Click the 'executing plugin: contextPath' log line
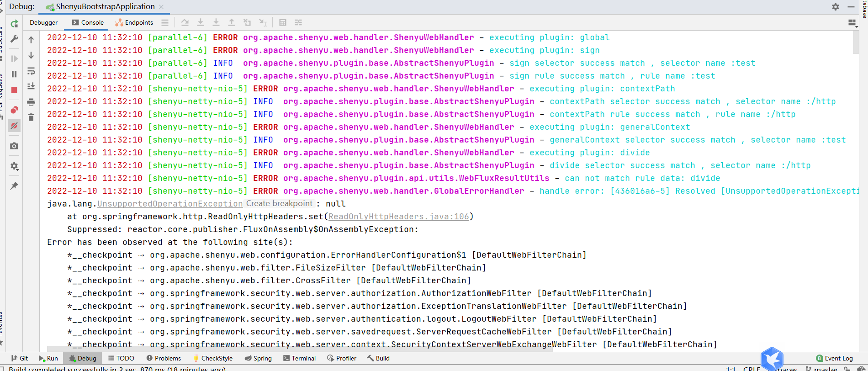The width and height of the screenshot is (868, 371). pyautogui.click(x=361, y=89)
